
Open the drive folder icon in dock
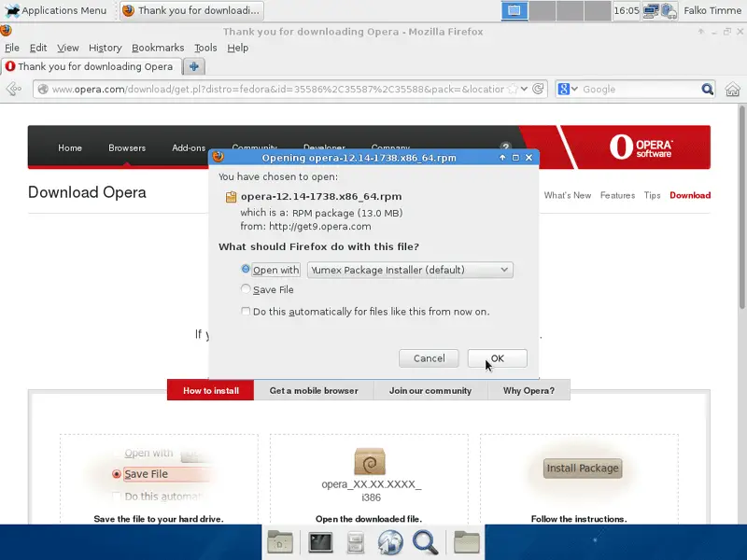[280, 542]
